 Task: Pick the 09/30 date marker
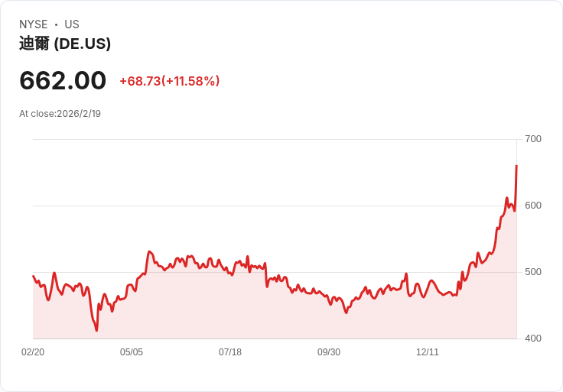click(329, 352)
